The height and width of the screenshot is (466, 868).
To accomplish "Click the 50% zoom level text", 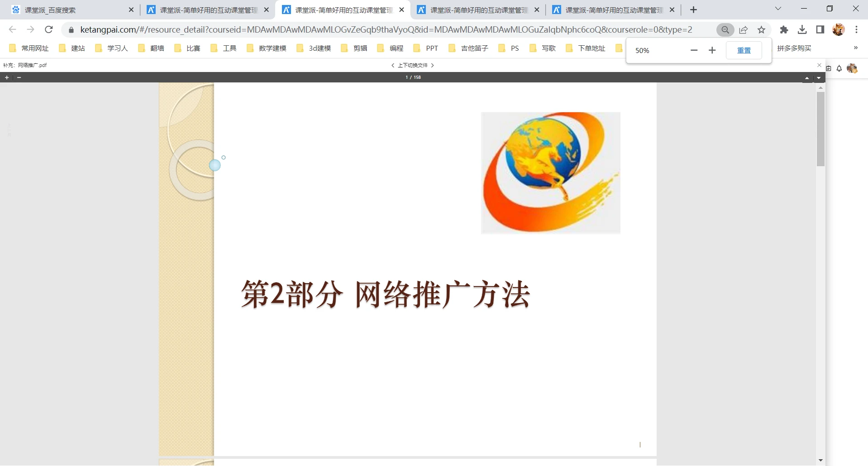I will [x=642, y=50].
